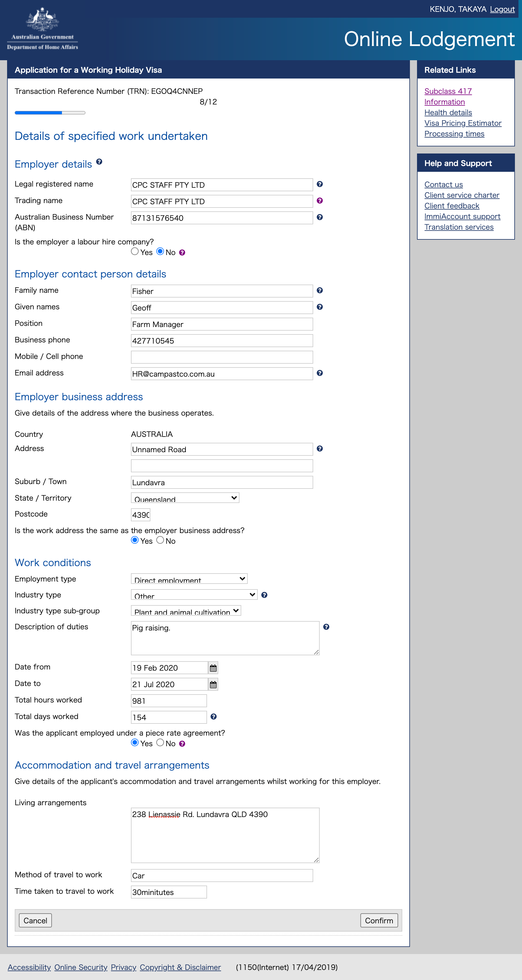Open the Industry type sub-group dropdown
Viewport: 522px width, 980px height.
click(x=186, y=611)
